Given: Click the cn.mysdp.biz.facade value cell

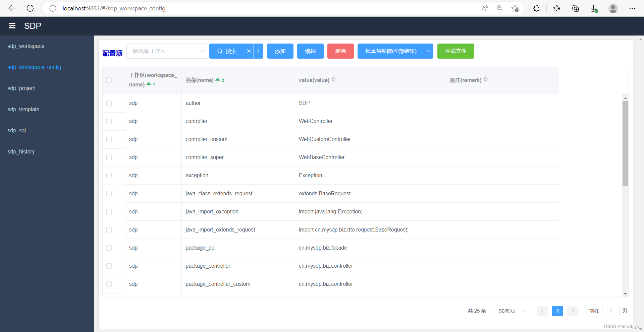Looking at the screenshot, I should [370, 248].
